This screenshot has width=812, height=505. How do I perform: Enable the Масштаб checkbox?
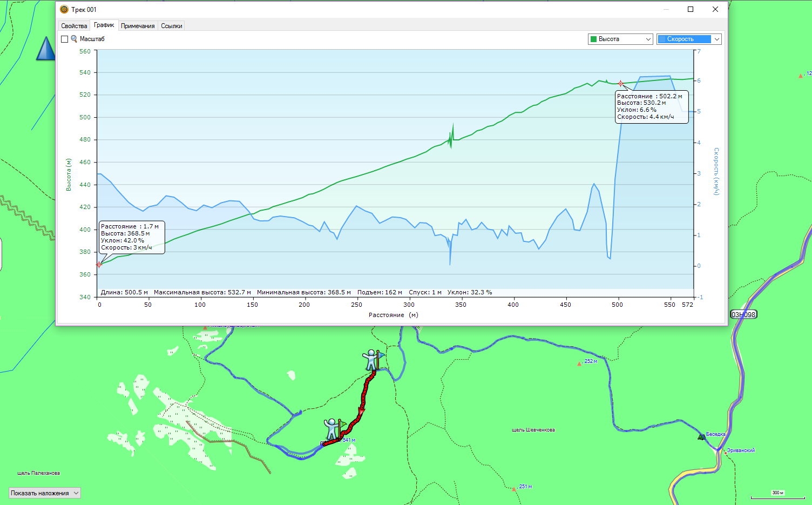(65, 39)
